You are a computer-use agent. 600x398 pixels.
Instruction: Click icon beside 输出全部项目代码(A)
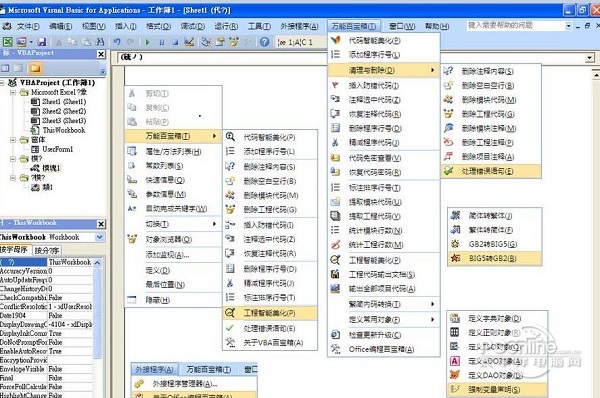pos(335,288)
